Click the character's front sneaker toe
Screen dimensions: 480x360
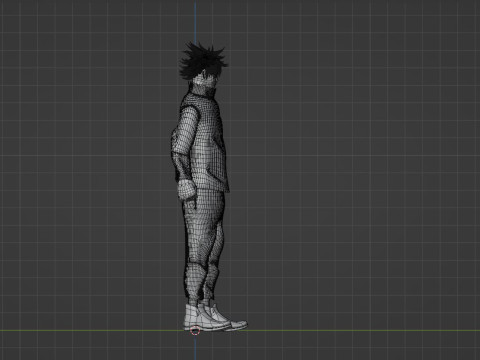point(239,324)
